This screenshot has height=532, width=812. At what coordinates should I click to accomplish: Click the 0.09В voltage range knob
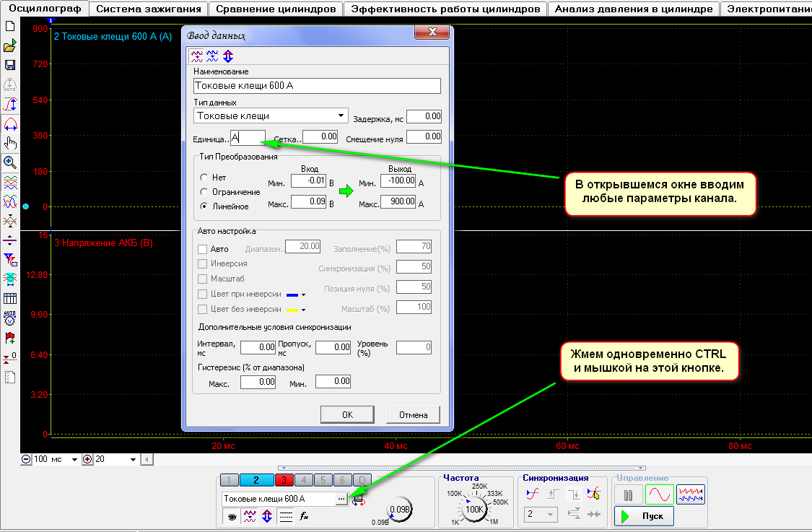[399, 510]
